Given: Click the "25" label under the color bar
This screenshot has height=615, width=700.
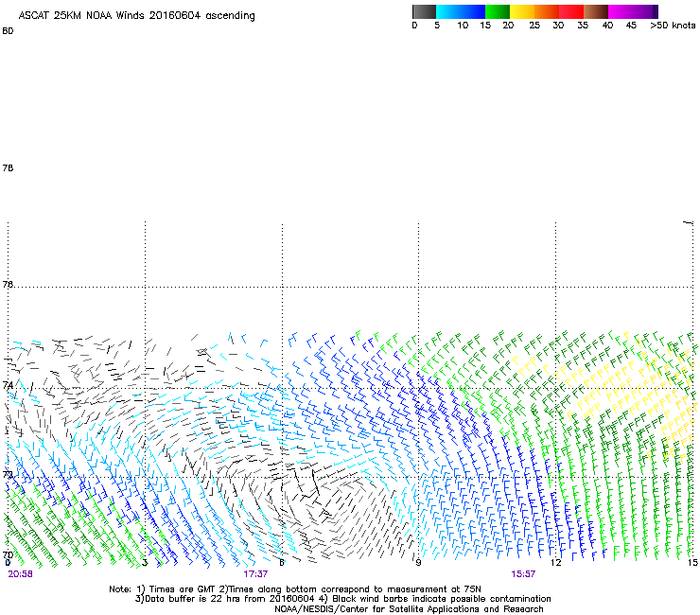Looking at the screenshot, I should click(x=534, y=26).
